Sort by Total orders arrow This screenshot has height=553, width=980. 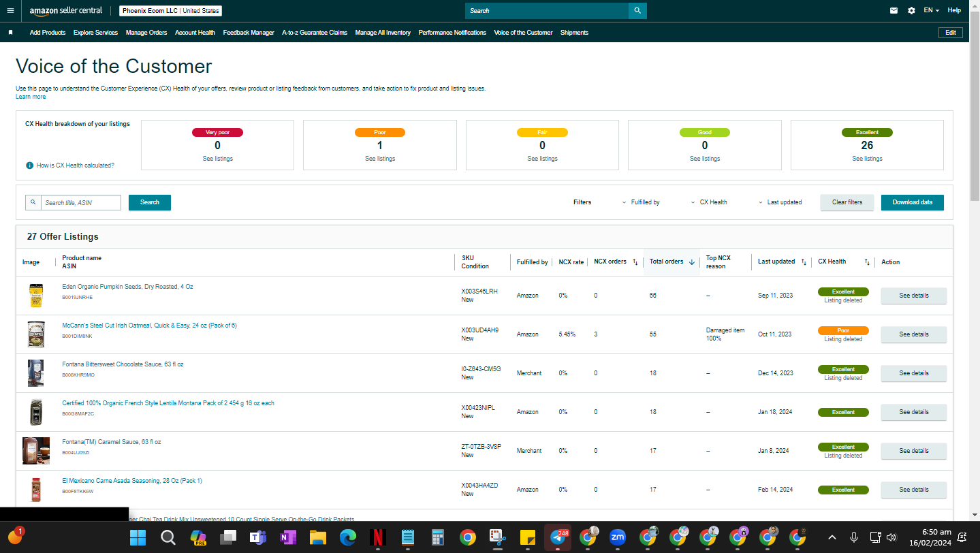click(x=692, y=262)
